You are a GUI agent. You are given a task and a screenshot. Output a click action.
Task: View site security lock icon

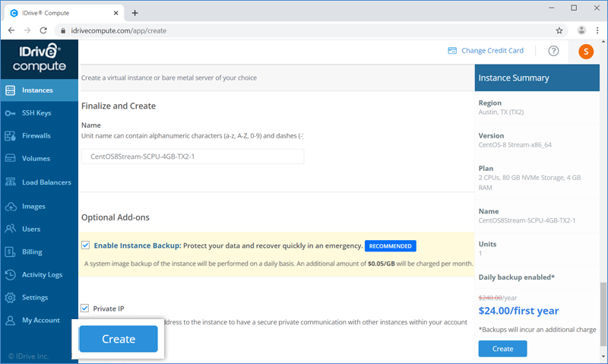click(63, 30)
